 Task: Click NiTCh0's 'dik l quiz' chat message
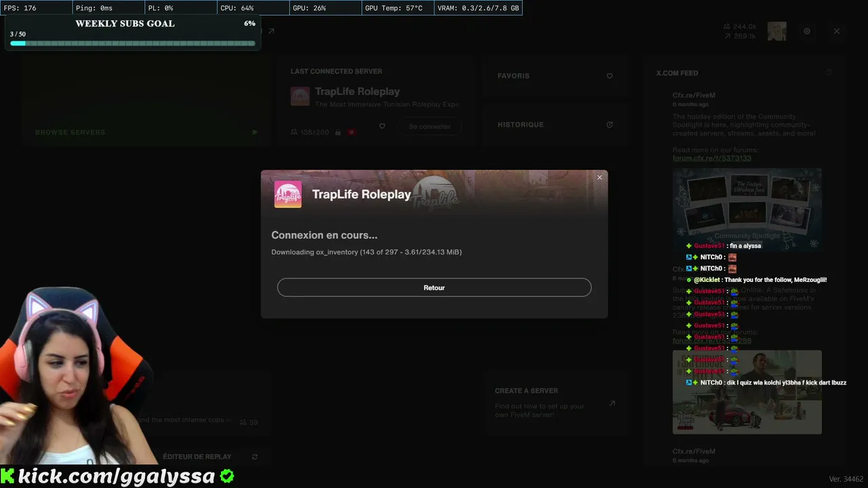click(766, 383)
